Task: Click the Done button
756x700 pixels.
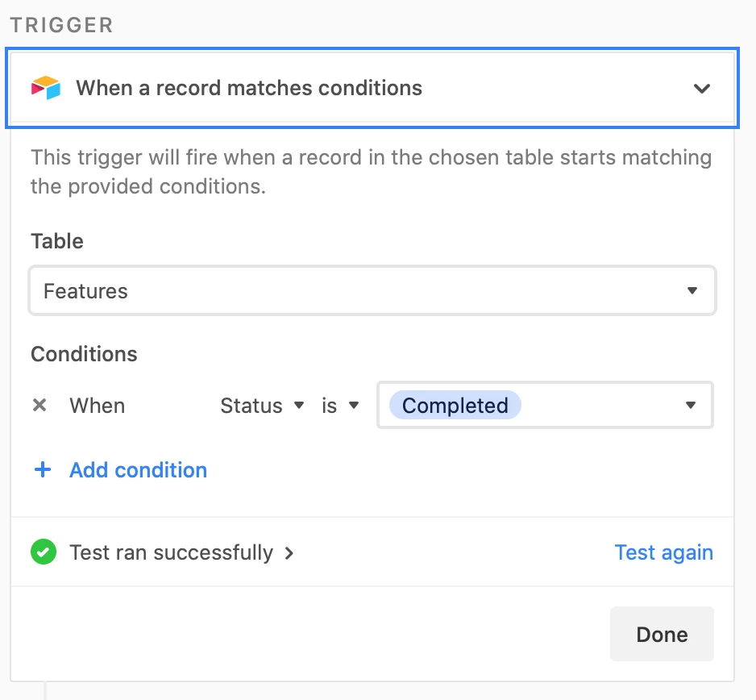Action: [x=662, y=634]
